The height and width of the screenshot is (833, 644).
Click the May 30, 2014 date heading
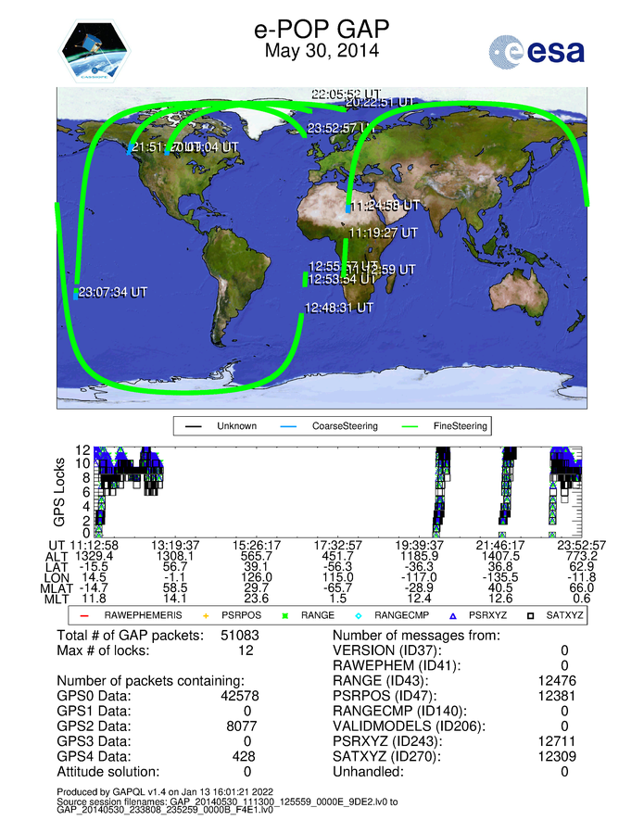coord(322,52)
